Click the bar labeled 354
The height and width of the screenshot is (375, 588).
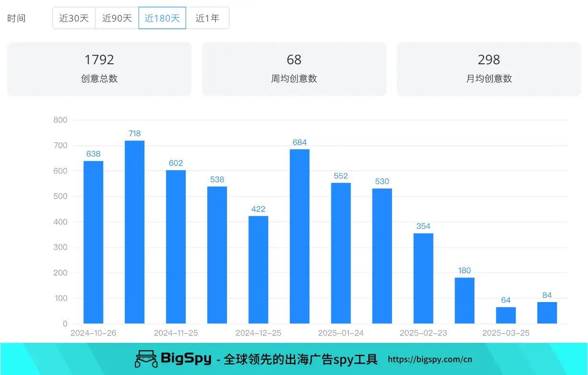click(x=423, y=277)
